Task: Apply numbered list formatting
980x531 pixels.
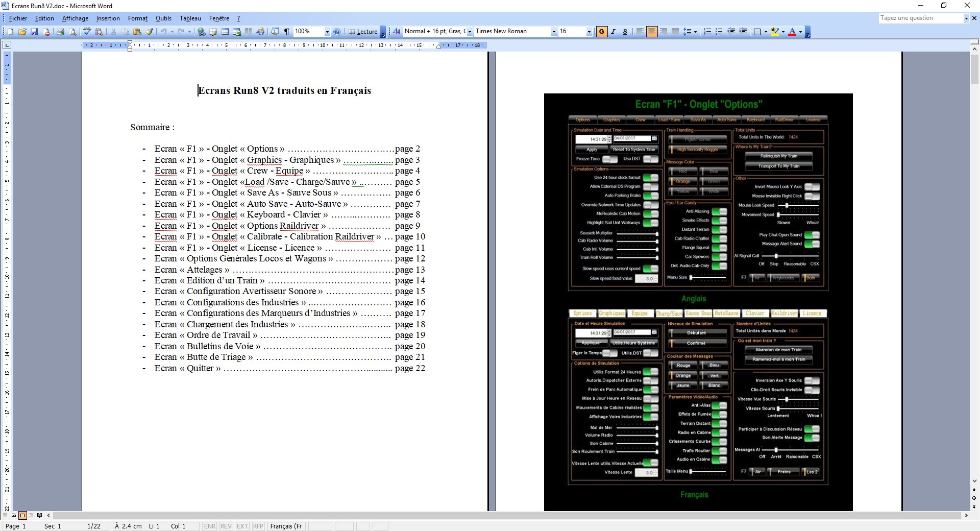Action: (707, 32)
